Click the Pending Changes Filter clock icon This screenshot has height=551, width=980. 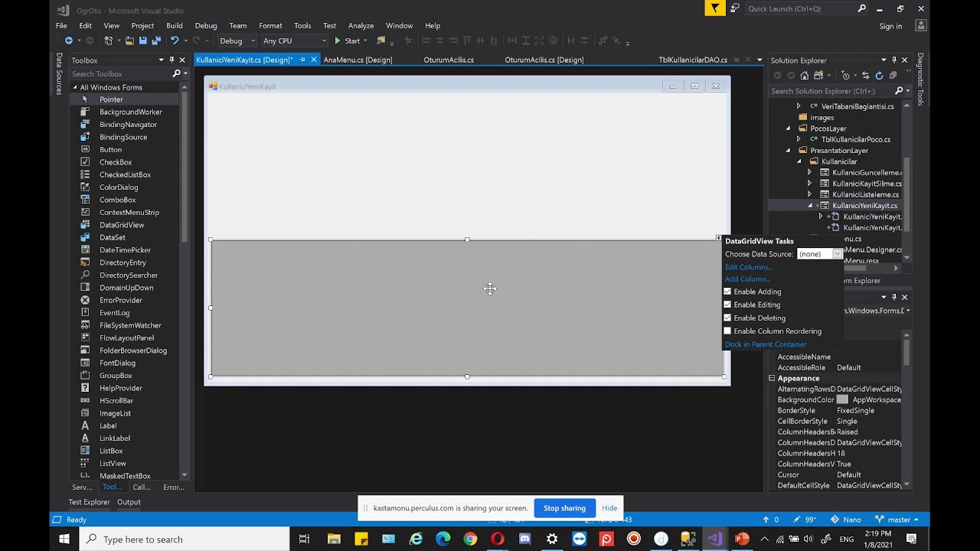pos(845,75)
